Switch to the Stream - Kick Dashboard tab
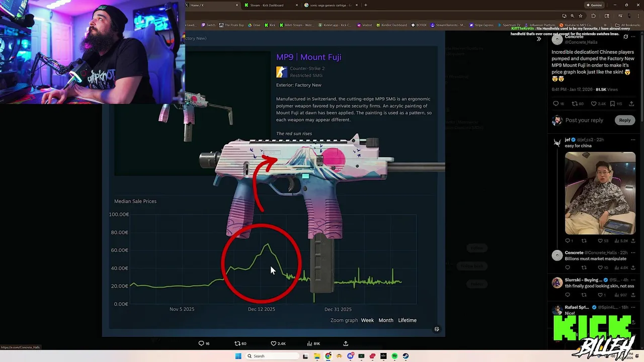This screenshot has width=644, height=362. pyautogui.click(x=270, y=5)
